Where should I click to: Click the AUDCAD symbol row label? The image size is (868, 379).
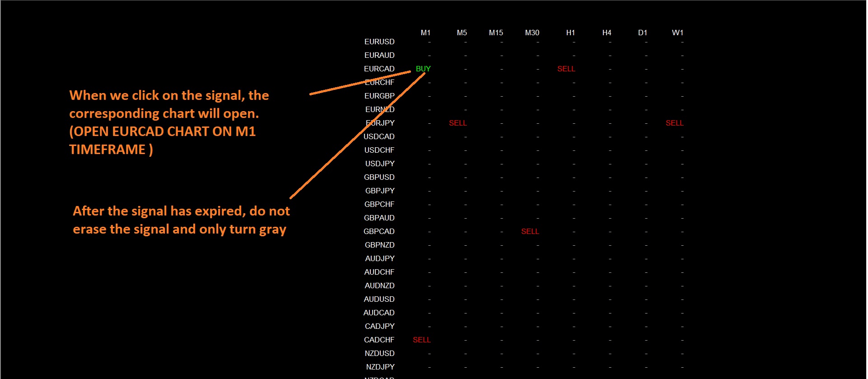click(379, 313)
